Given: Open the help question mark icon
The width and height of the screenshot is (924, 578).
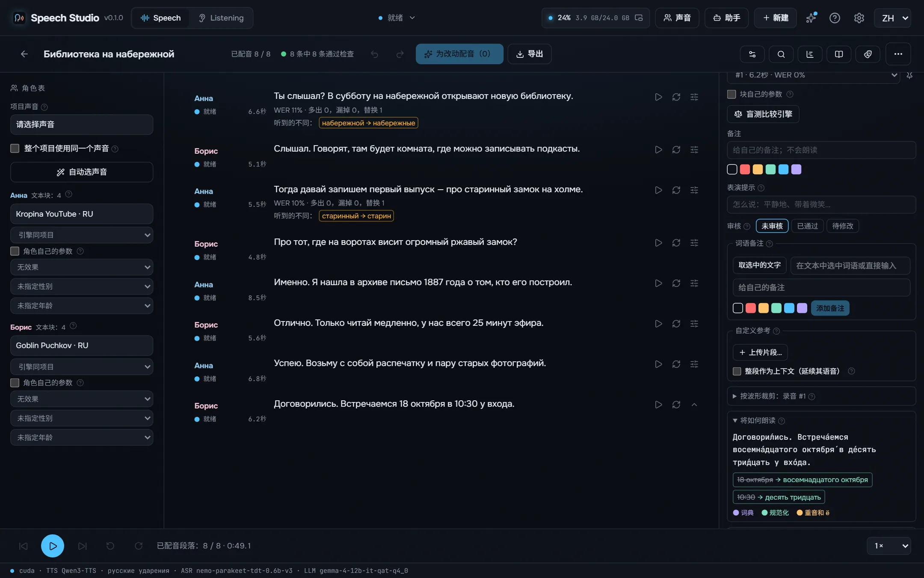Looking at the screenshot, I should click(x=835, y=18).
